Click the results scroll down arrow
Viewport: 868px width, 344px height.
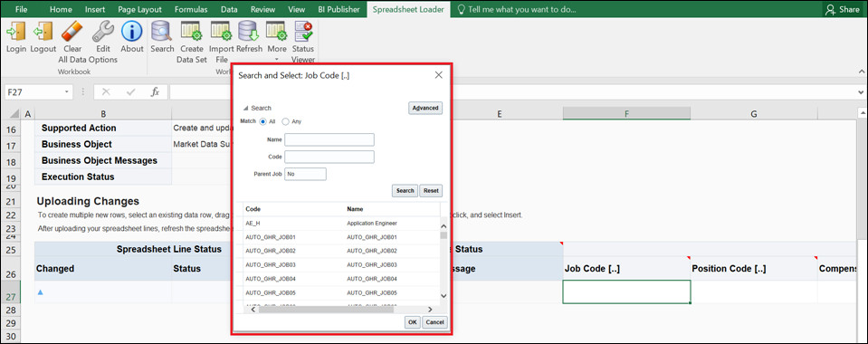(444, 296)
